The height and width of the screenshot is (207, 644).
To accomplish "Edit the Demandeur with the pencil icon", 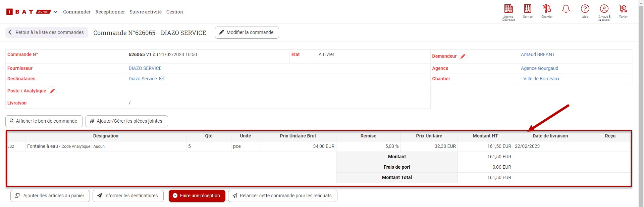I will (x=463, y=56).
